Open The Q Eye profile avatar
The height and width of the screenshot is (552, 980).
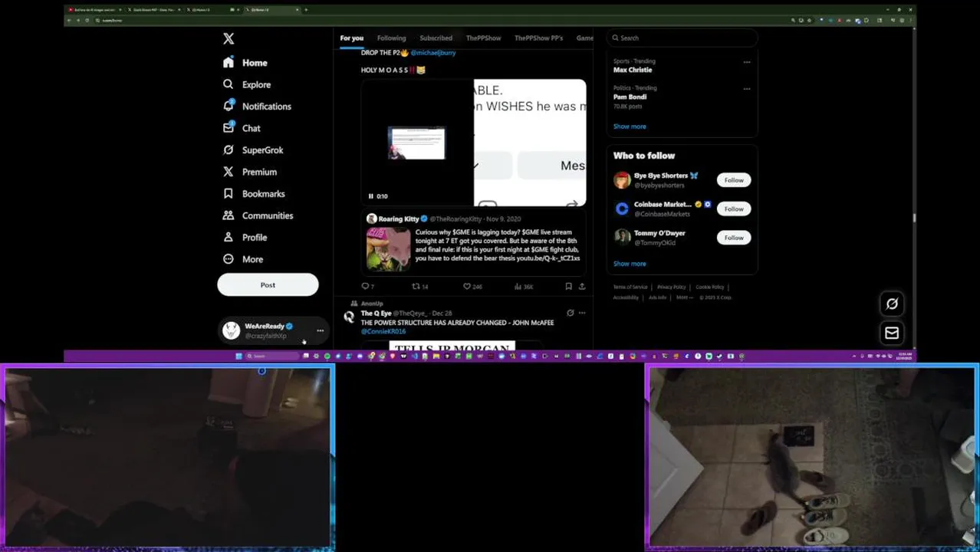349,317
